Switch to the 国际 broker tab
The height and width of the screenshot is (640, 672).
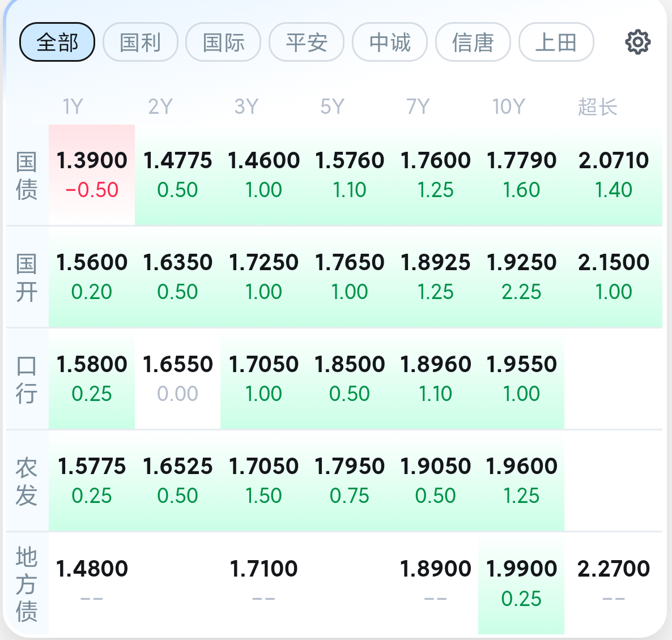(223, 42)
